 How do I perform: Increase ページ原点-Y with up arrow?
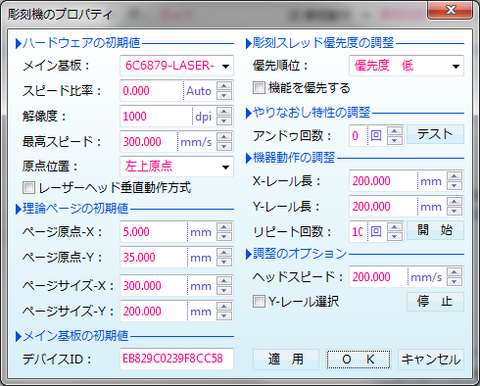[x=224, y=253]
